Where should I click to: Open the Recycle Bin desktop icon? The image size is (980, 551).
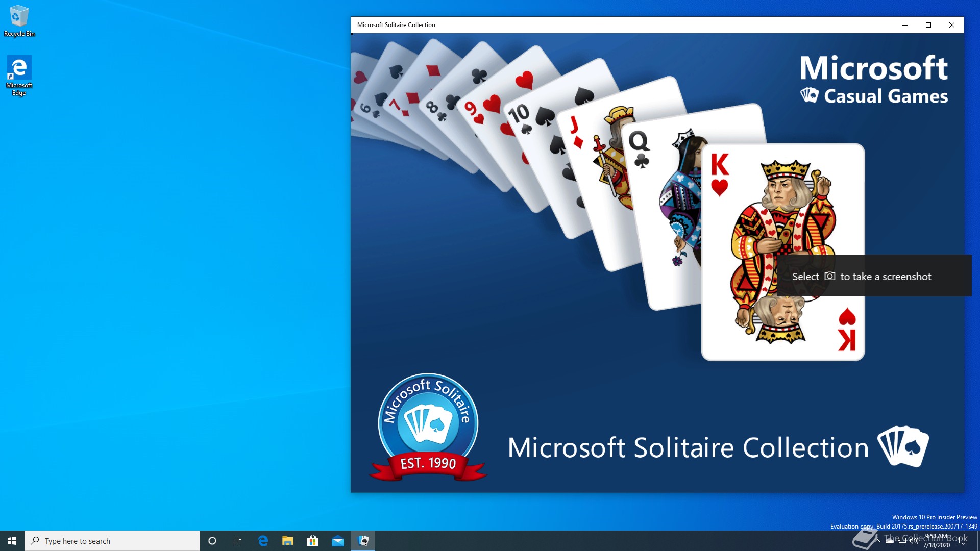coord(19,20)
